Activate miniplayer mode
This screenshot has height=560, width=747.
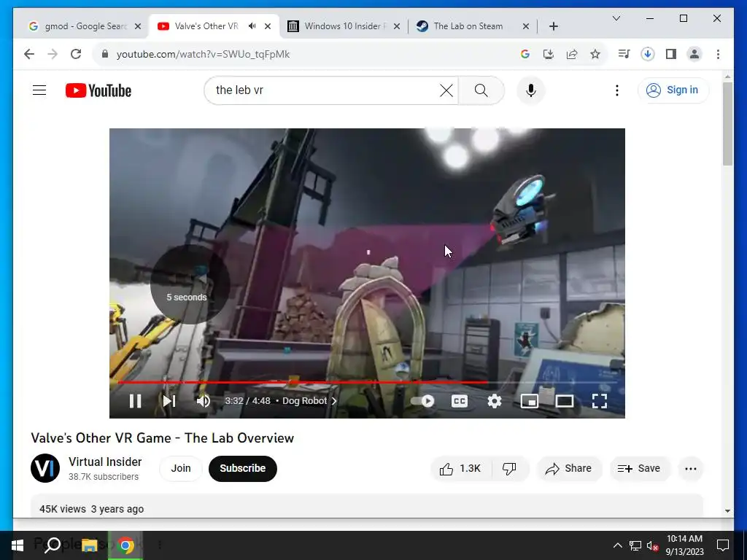pos(530,401)
